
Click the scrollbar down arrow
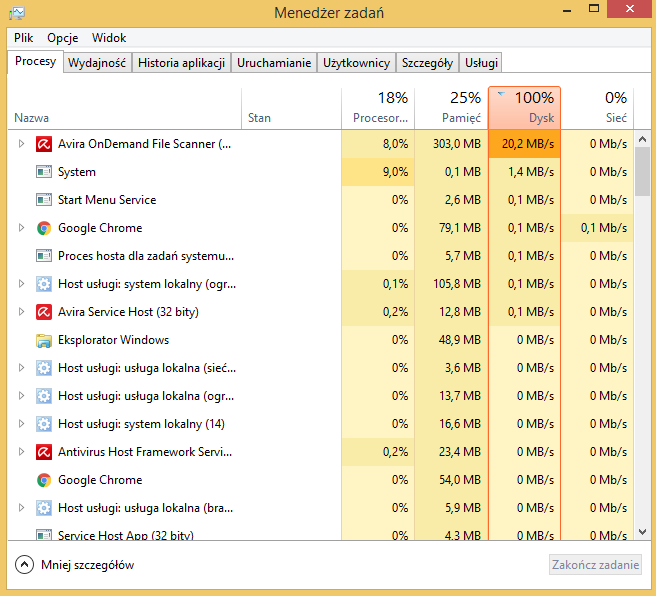coord(643,532)
